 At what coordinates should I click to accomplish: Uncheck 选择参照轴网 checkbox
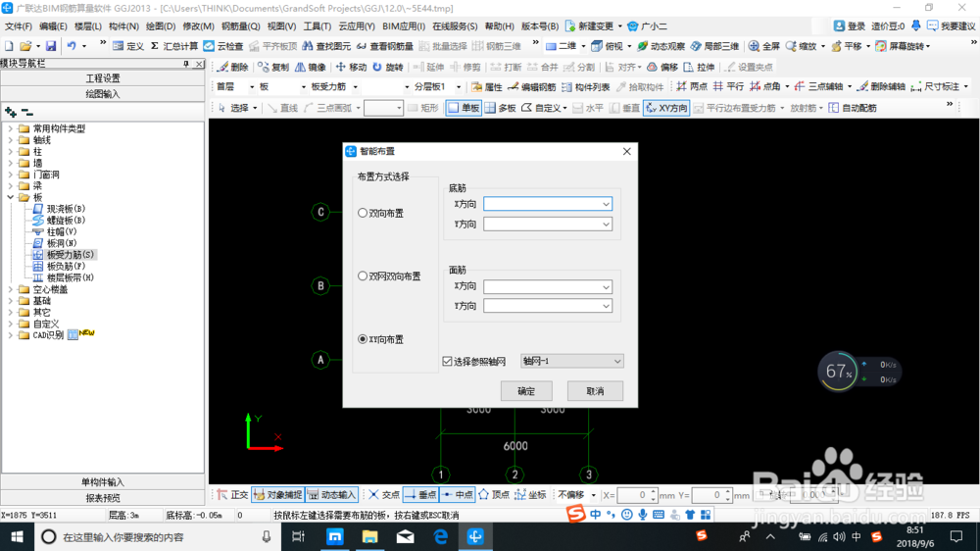coord(447,362)
